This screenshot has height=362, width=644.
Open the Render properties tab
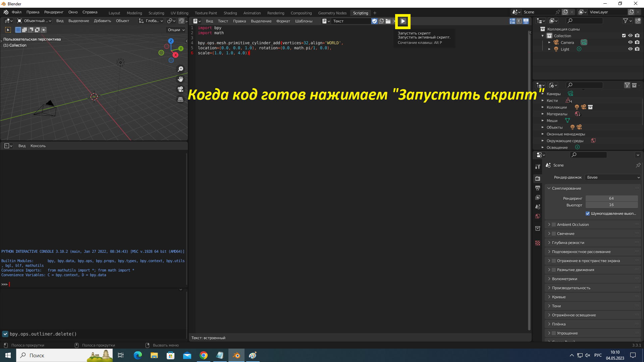538,178
